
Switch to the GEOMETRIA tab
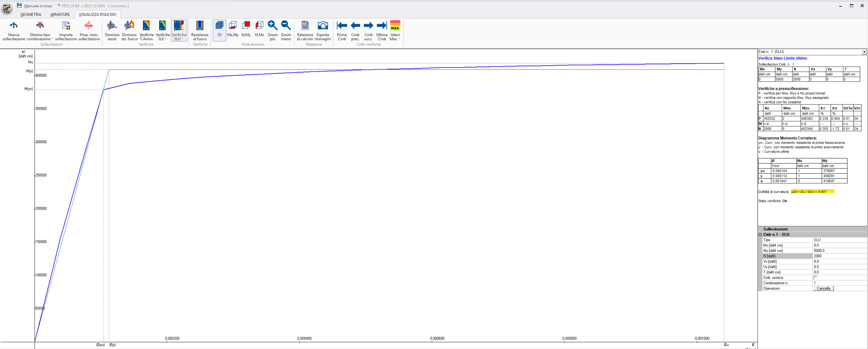(x=31, y=14)
